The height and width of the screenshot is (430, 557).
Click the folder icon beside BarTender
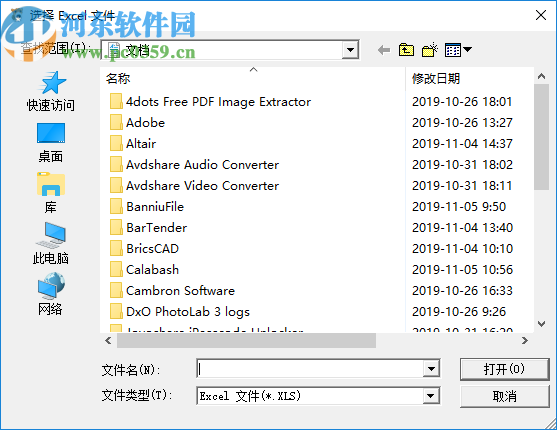[x=116, y=227]
